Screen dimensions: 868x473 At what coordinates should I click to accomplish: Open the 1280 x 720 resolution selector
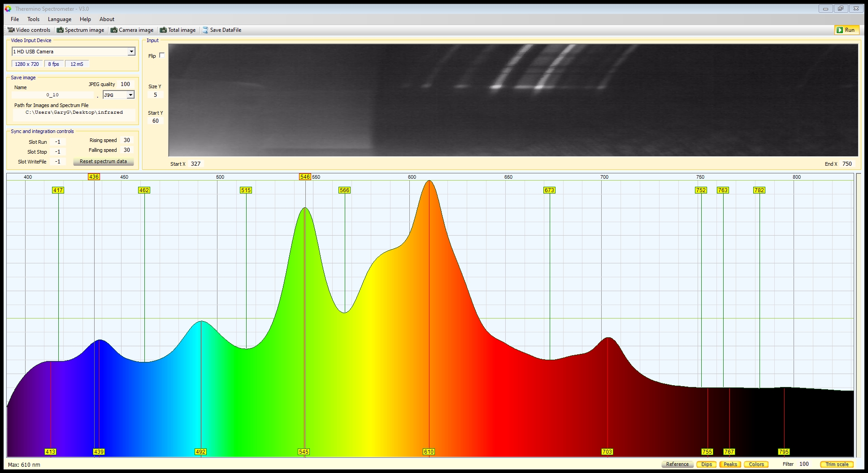click(x=27, y=64)
